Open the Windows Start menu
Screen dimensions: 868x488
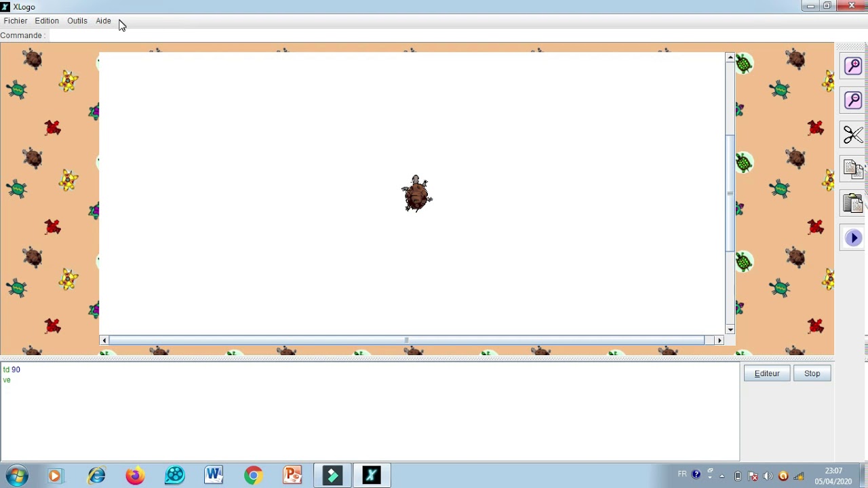tap(16, 475)
